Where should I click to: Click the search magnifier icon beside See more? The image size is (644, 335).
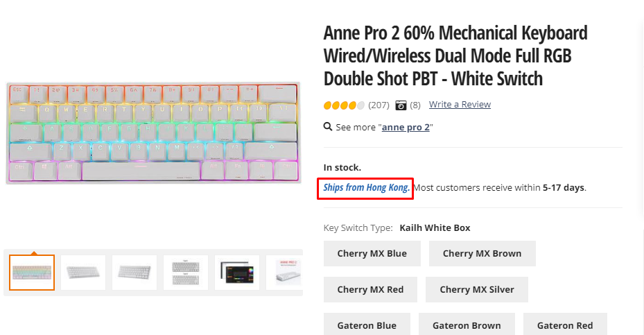tap(328, 127)
